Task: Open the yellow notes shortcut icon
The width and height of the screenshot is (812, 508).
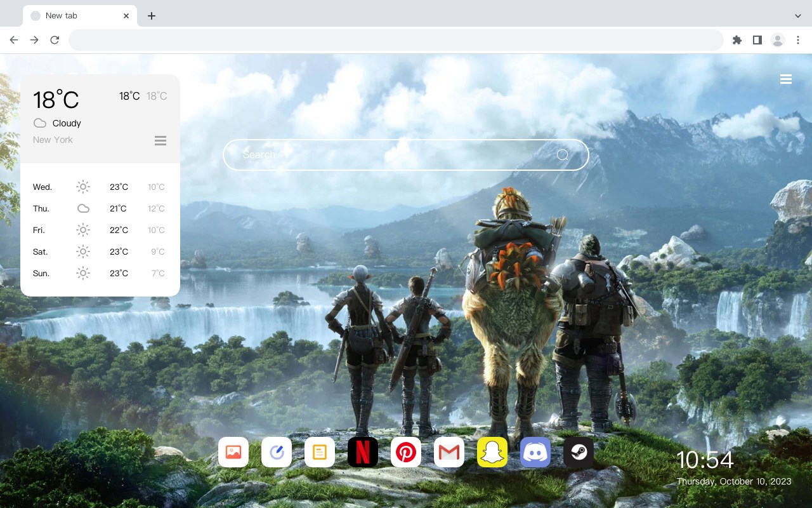Action: (320, 452)
